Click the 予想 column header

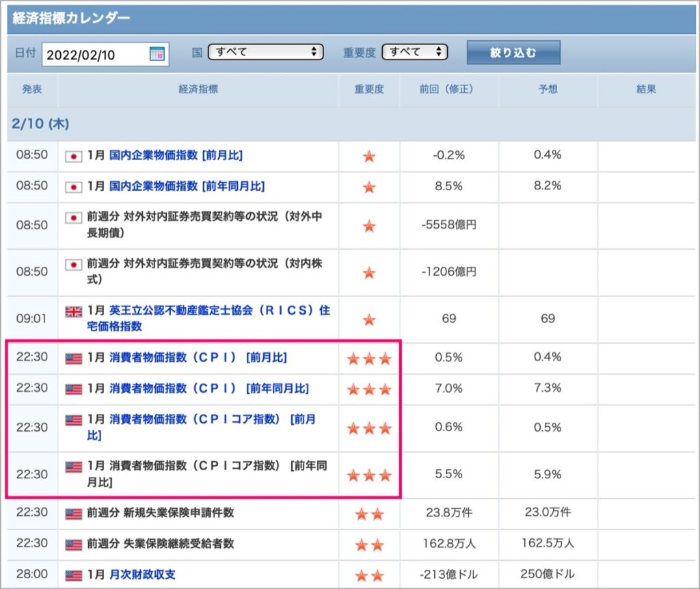[x=548, y=90]
